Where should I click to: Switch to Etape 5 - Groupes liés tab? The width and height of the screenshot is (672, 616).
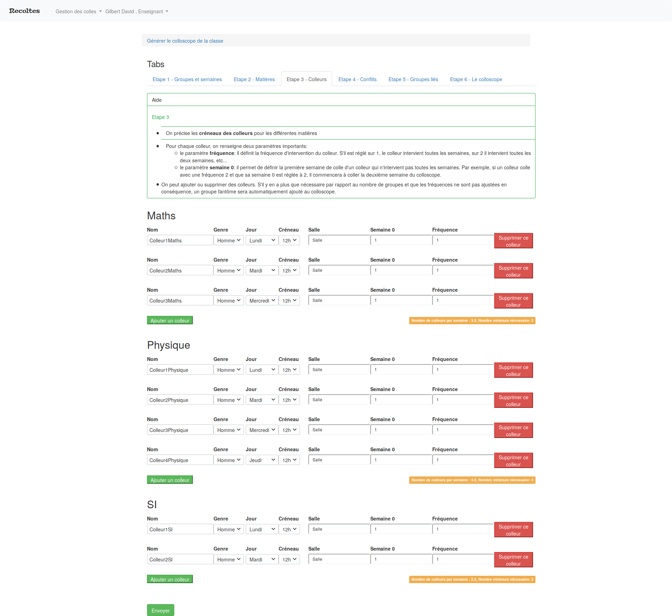[413, 79]
